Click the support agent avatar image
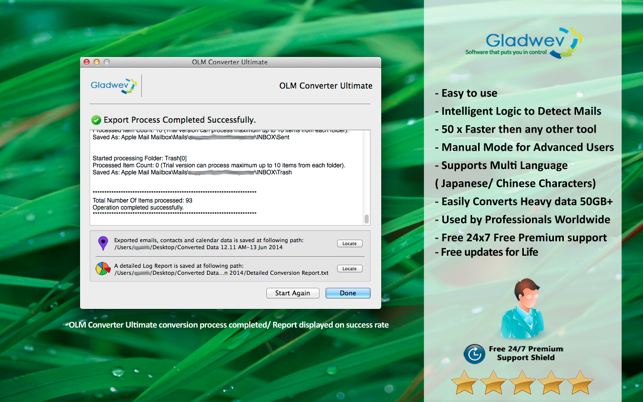Screen dimensions: 643x402 pyautogui.click(x=522, y=308)
